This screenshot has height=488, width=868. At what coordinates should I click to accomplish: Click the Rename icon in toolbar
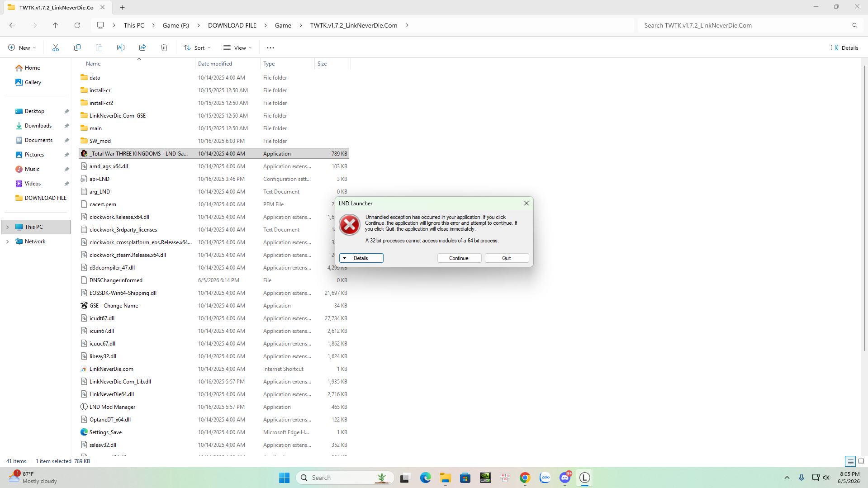[x=121, y=47]
